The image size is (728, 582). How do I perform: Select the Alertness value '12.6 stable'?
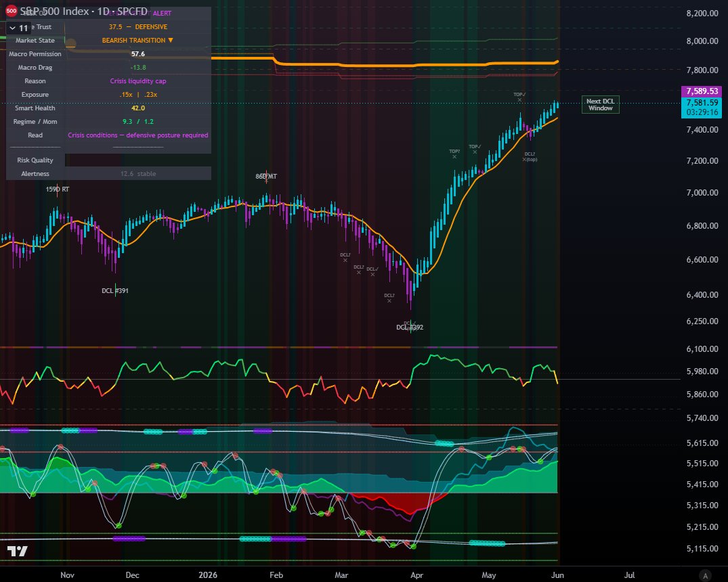(138, 173)
